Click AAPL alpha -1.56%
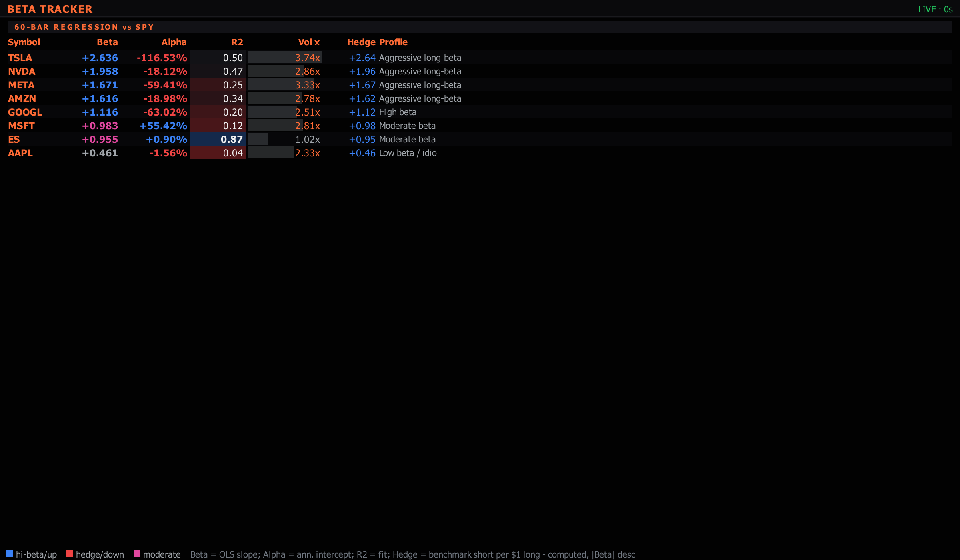Viewport: 960px width, 560px height. tap(168, 153)
